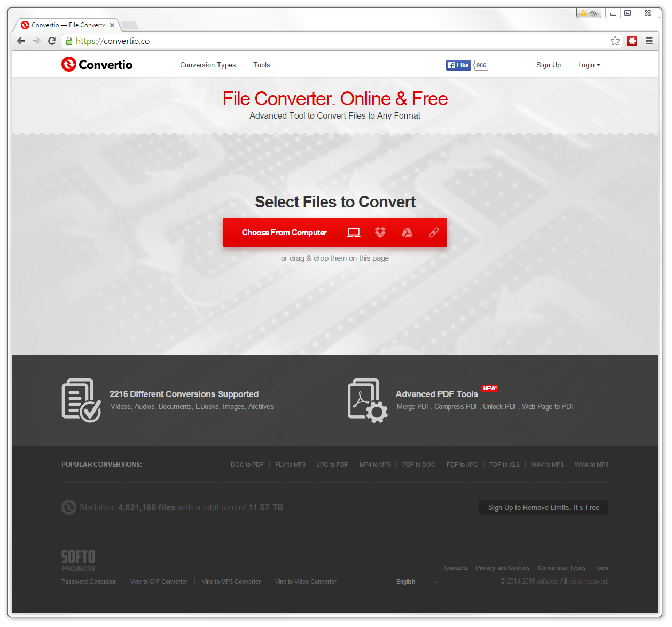Image resolution: width=672 pixels, height=627 pixels.
Task: Click the red extension icon in the toolbar
Action: 632,41
